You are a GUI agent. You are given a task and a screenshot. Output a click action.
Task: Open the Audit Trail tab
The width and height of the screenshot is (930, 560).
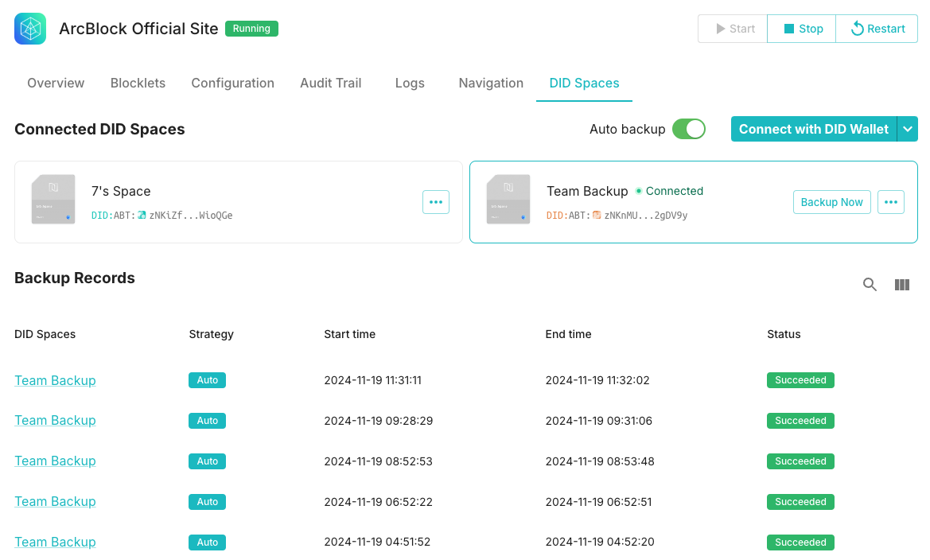tap(330, 83)
